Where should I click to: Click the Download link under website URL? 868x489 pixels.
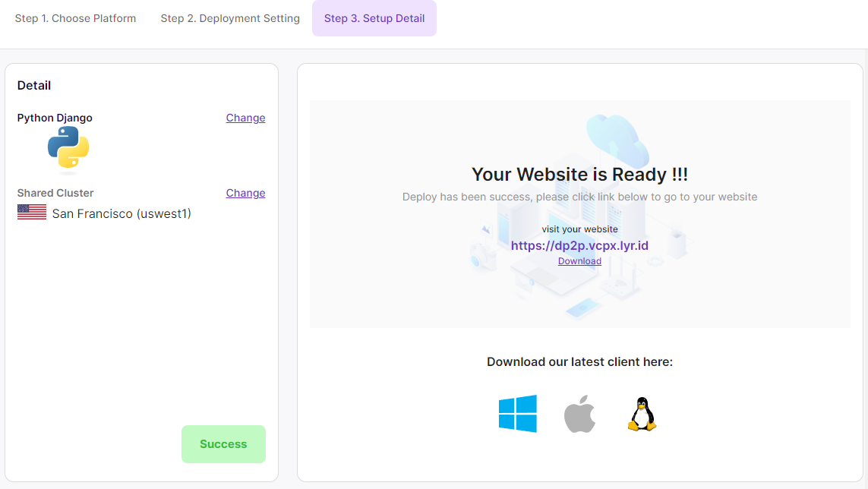pyautogui.click(x=579, y=261)
